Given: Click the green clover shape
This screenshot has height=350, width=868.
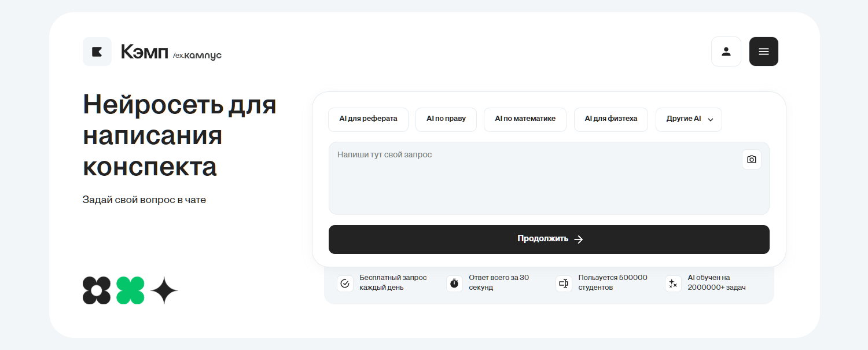Looking at the screenshot, I should 130,290.
